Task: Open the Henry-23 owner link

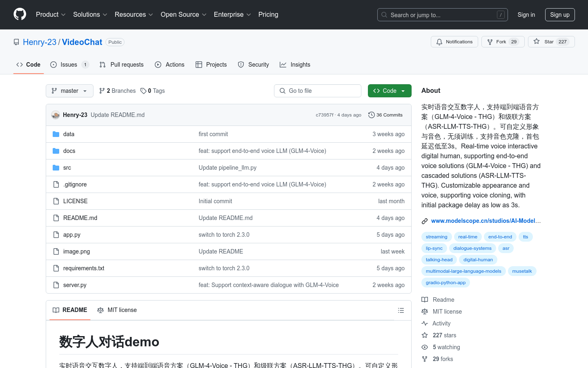Action: [40, 42]
